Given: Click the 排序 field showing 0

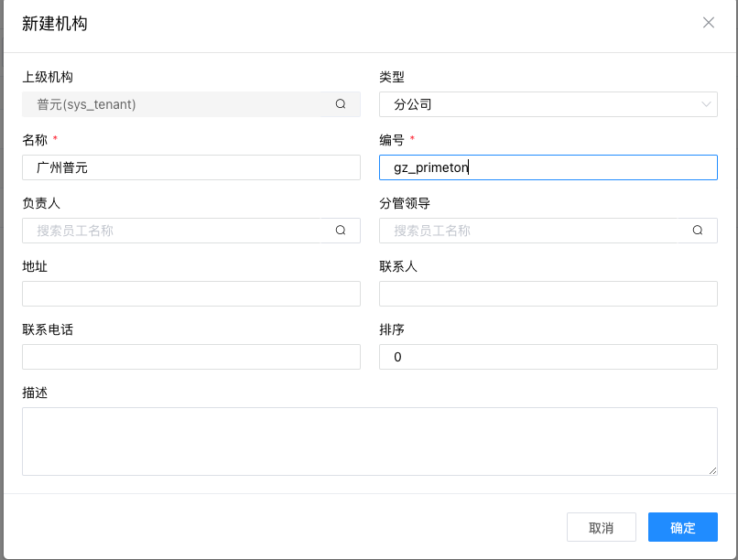Looking at the screenshot, I should click(x=548, y=357).
